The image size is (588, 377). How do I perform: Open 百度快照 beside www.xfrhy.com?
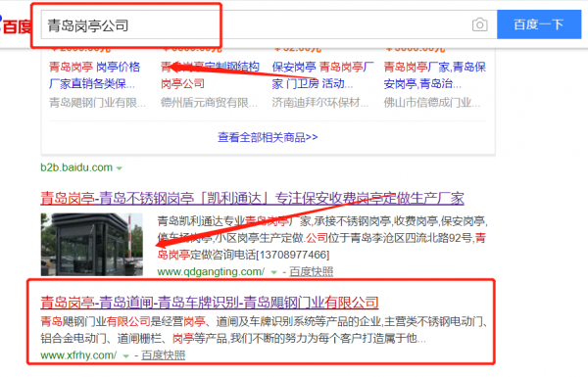(163, 355)
